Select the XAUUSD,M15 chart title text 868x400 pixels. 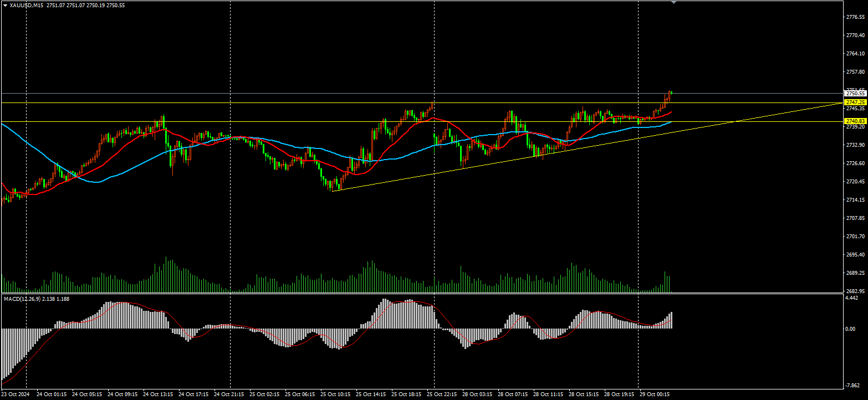(27, 6)
